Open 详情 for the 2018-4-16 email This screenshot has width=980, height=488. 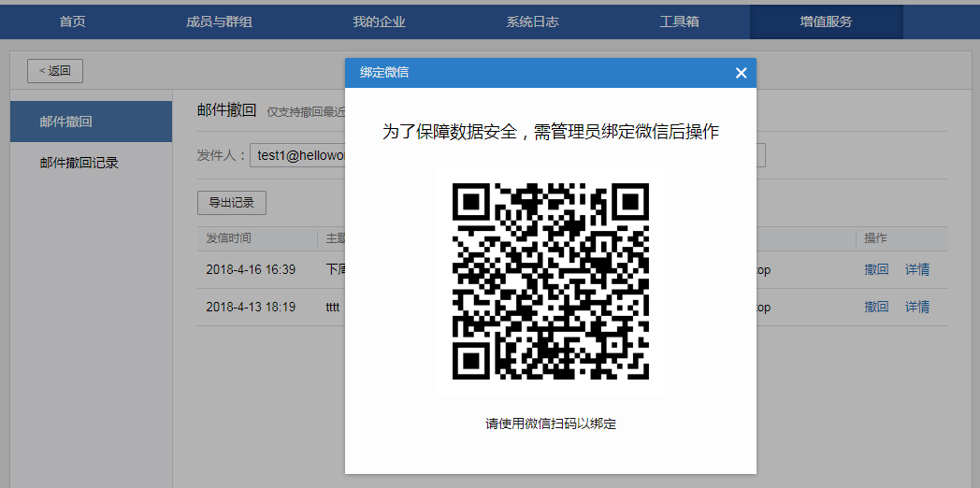coord(916,270)
